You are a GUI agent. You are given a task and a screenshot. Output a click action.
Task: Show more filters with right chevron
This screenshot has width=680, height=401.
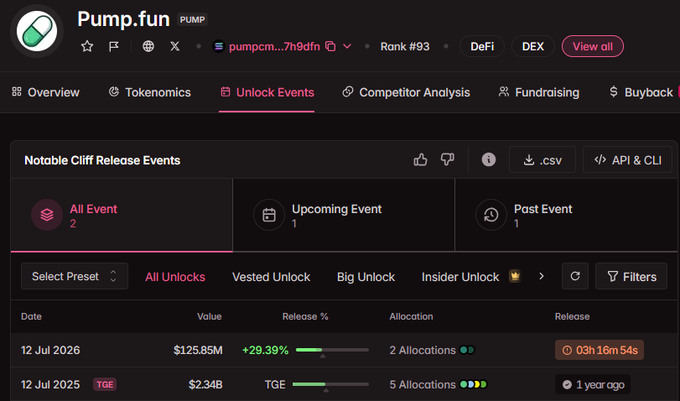pyautogui.click(x=541, y=276)
